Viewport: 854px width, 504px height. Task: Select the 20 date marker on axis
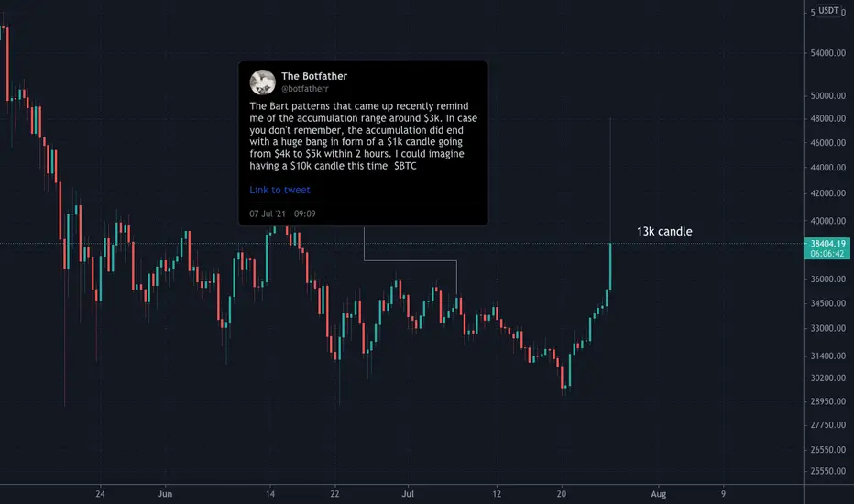tap(562, 494)
